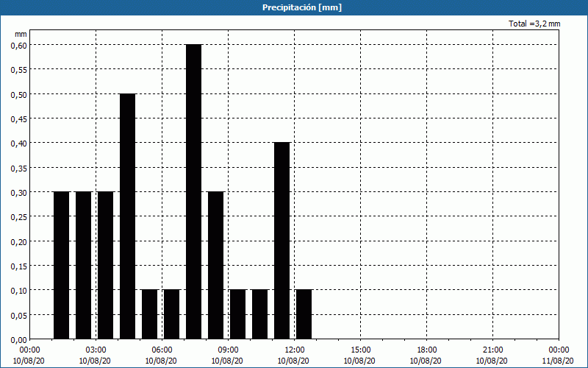Select the 0,10 bar starting at 06:00
The height and width of the screenshot is (368, 588).
pyautogui.click(x=172, y=314)
